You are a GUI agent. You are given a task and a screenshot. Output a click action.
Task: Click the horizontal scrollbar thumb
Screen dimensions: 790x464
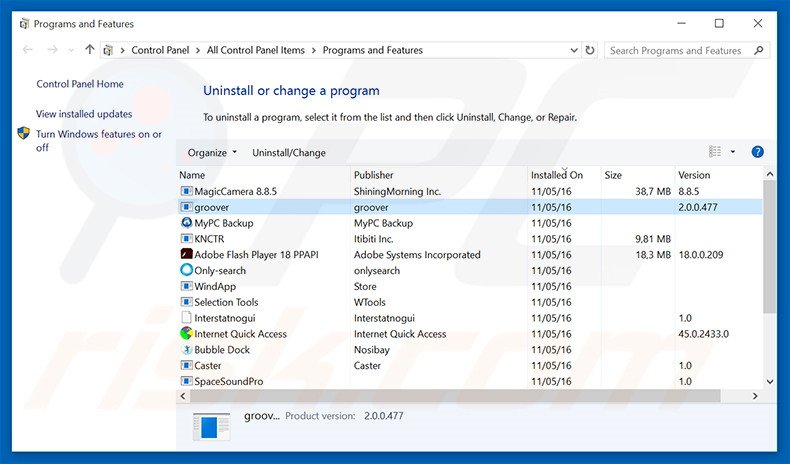click(x=455, y=396)
